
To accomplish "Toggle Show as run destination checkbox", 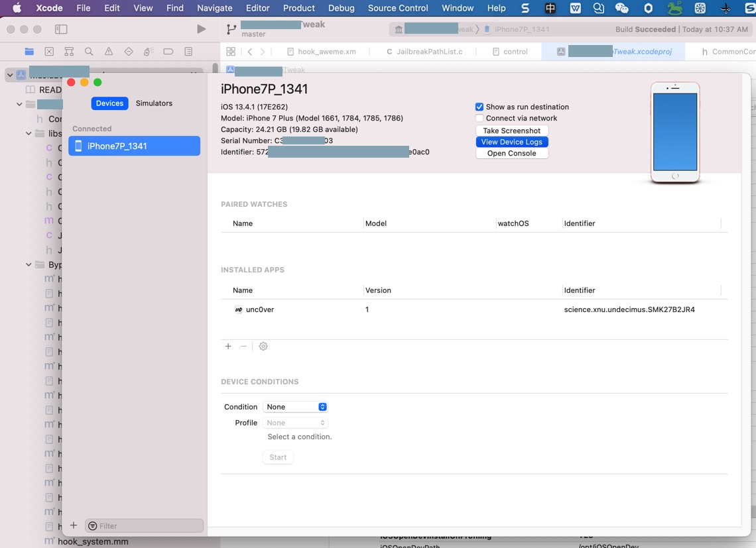I will click(x=479, y=107).
